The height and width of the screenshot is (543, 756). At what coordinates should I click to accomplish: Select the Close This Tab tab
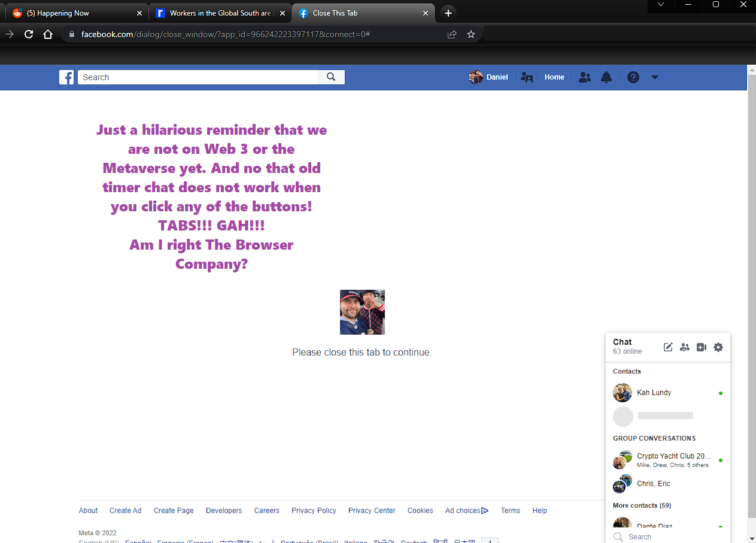[x=363, y=13]
